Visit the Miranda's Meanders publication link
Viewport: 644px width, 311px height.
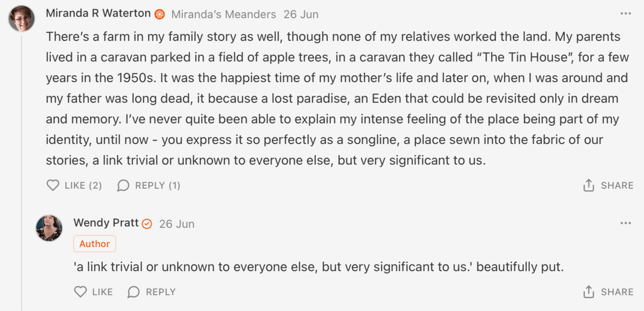click(224, 15)
